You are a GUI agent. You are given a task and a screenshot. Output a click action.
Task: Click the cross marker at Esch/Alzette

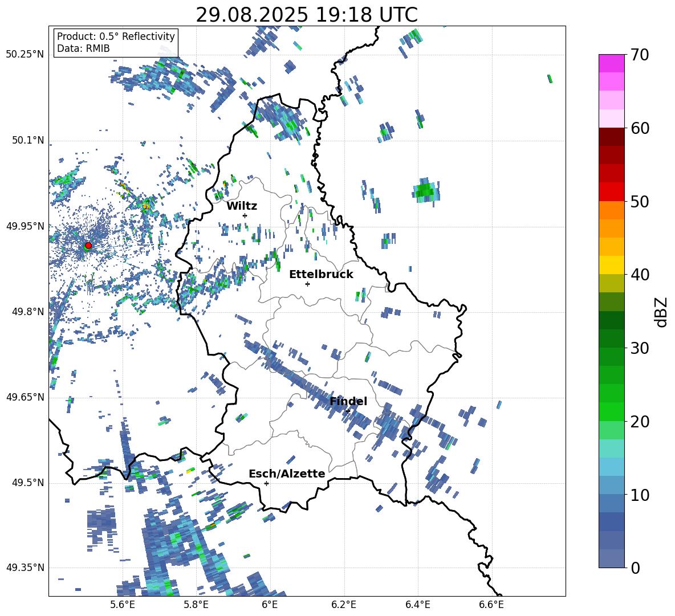coord(266,483)
